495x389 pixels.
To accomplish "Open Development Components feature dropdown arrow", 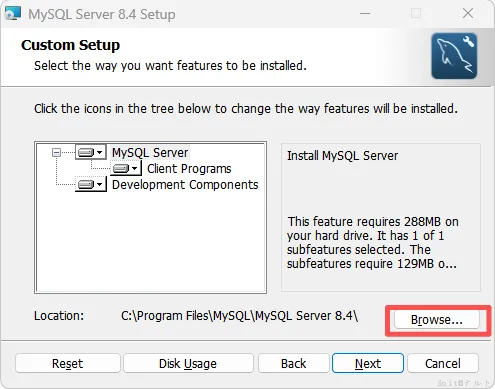I will tap(99, 184).
